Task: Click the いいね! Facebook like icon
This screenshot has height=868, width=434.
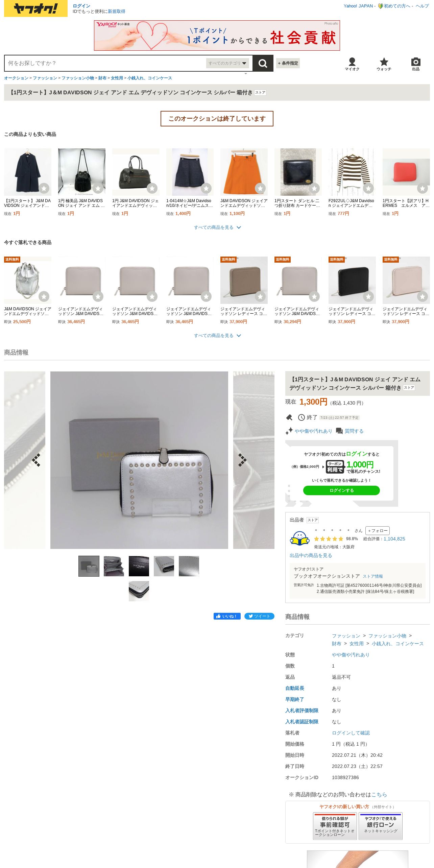Action: 227,616
